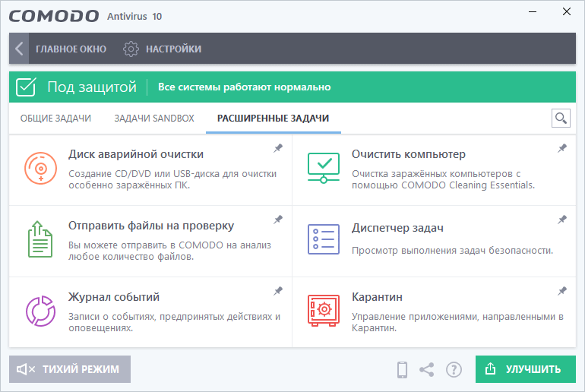585x392 pixels.
Task: Pin the Отправить файлы на проверку task
Action: (x=278, y=220)
